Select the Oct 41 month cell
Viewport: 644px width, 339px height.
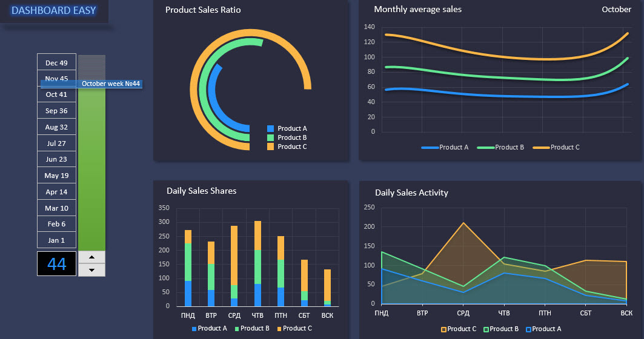click(x=57, y=94)
